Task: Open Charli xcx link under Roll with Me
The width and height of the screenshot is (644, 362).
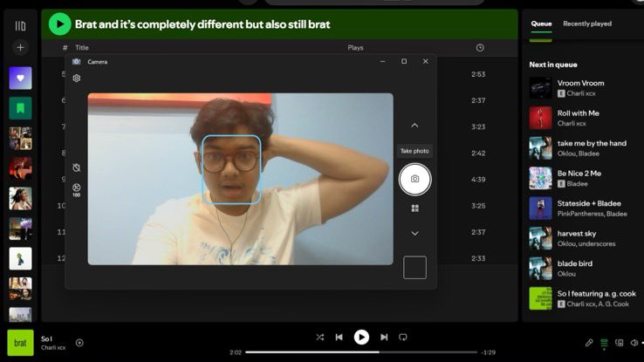Action: pos(572,124)
